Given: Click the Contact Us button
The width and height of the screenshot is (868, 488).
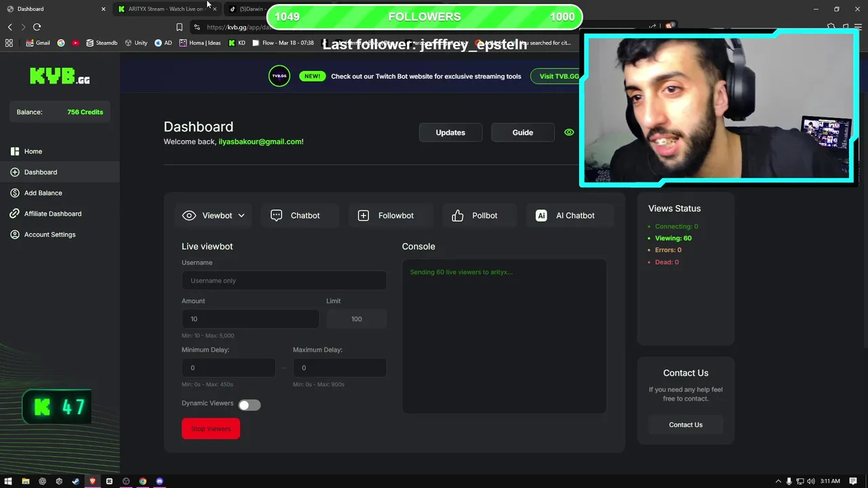Looking at the screenshot, I should 686,425.
